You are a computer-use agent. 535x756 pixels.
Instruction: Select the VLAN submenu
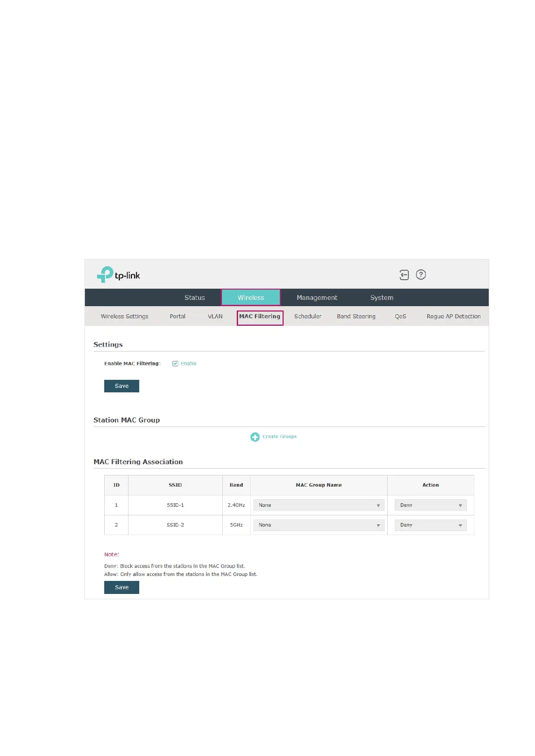click(215, 316)
